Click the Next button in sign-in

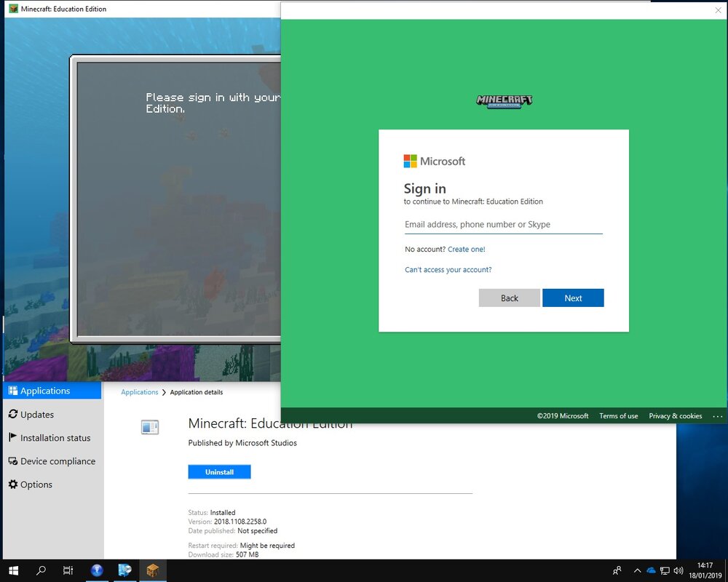click(573, 298)
